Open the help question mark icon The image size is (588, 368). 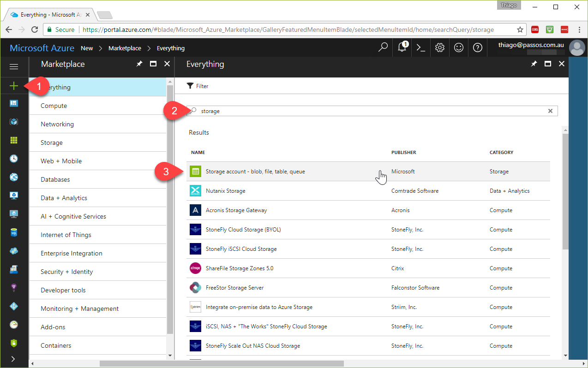click(478, 47)
